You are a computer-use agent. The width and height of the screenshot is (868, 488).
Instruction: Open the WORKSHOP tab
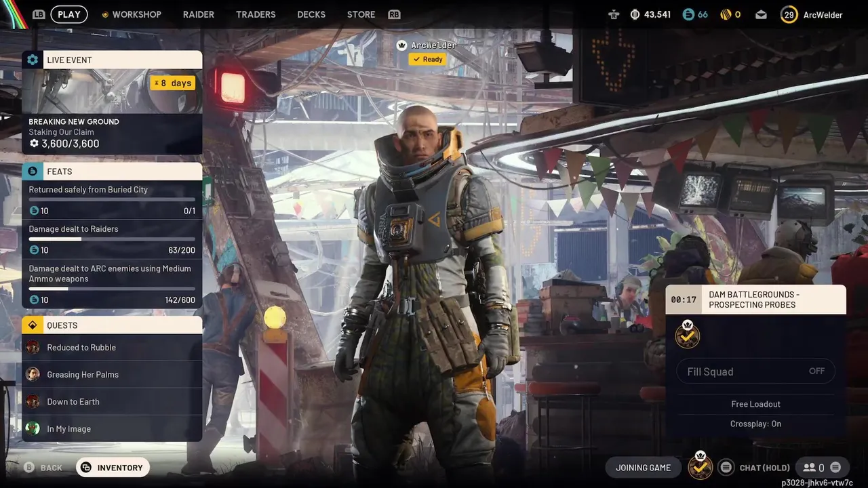pos(132,14)
